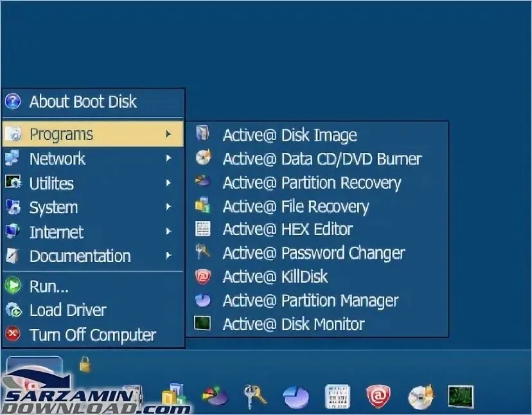Open Partition Manager pie-chart taskbar icon

click(x=296, y=396)
